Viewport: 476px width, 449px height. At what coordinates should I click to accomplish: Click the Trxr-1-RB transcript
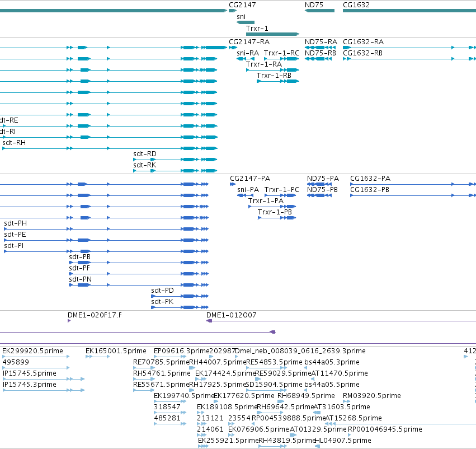(x=278, y=81)
